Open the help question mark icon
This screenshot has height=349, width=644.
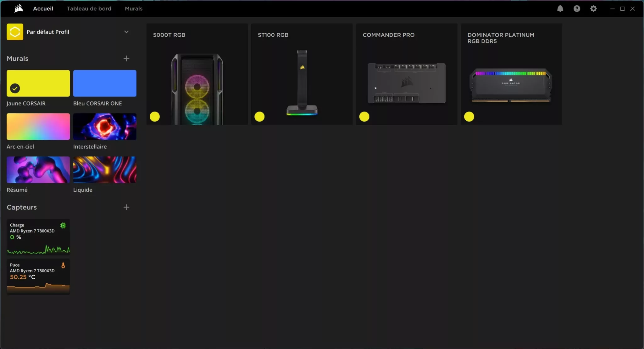(x=577, y=8)
